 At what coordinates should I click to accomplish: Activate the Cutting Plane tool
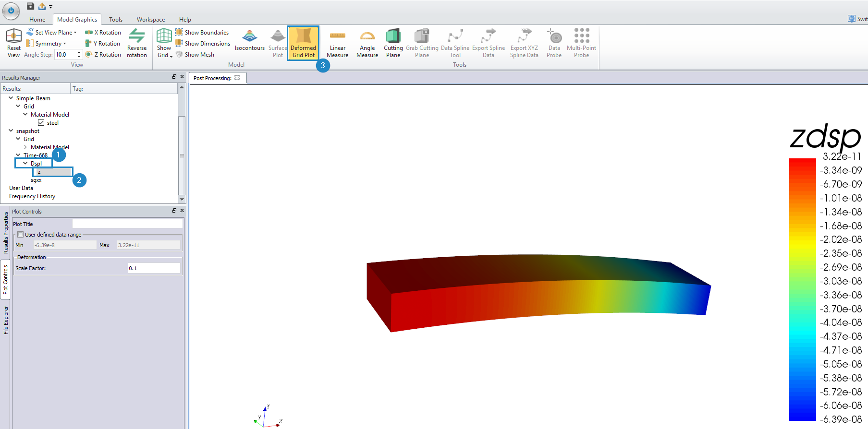[393, 43]
